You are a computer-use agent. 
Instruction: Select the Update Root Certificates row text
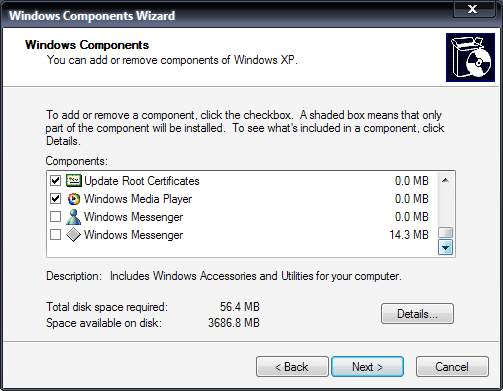click(x=142, y=181)
